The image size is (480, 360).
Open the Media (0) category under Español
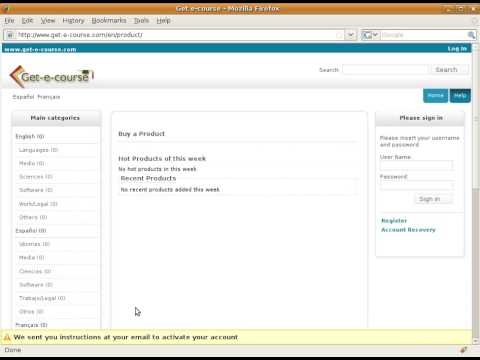click(x=32, y=257)
